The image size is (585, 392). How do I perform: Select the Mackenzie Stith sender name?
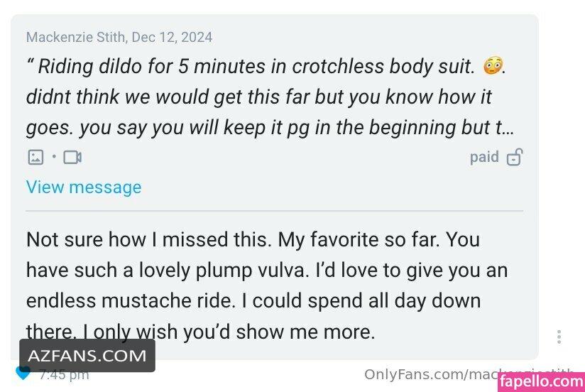pos(76,37)
